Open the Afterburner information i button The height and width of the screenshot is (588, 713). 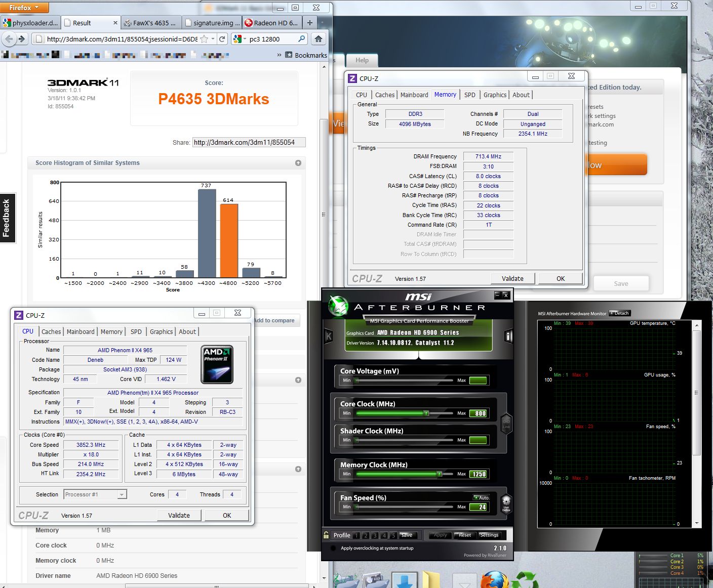click(508, 336)
